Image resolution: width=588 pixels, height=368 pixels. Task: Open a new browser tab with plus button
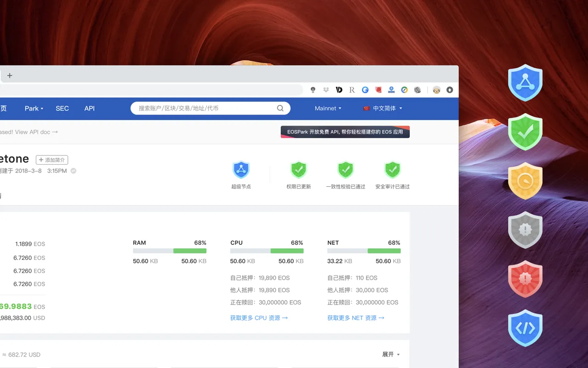(10, 75)
